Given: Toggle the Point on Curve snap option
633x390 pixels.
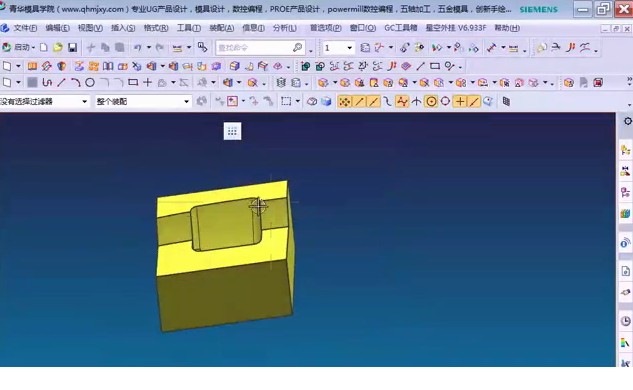Looking at the screenshot, I should pyautogui.click(x=474, y=101).
